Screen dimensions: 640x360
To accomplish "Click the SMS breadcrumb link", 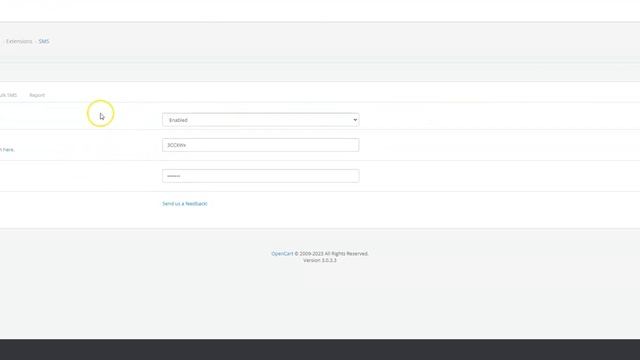I will [44, 41].
